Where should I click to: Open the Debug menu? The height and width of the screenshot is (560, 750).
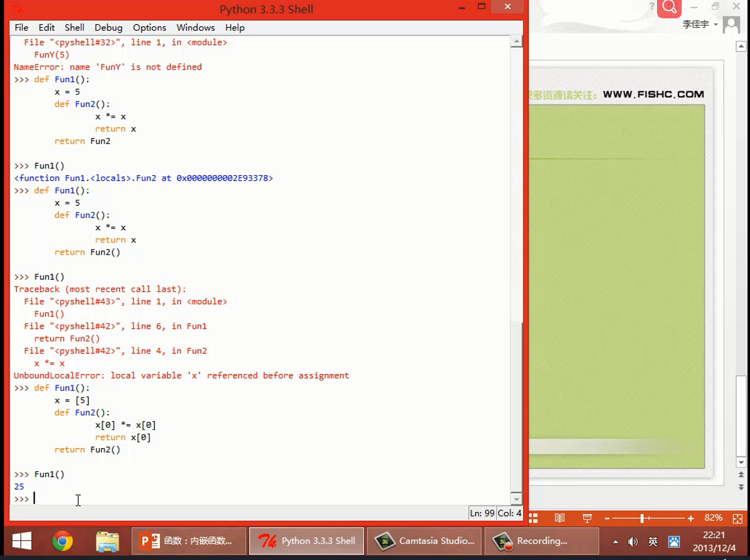pyautogui.click(x=108, y=28)
